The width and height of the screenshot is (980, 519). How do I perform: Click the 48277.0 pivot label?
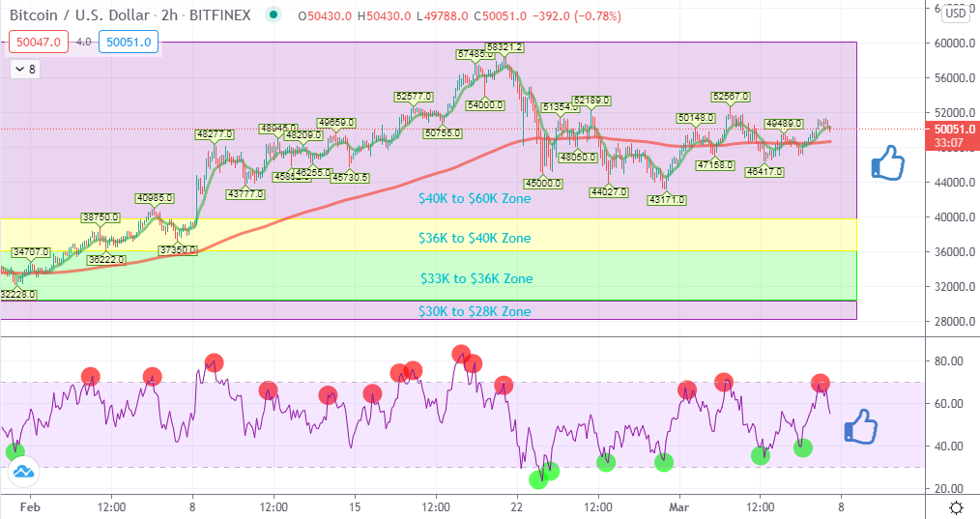(215, 134)
